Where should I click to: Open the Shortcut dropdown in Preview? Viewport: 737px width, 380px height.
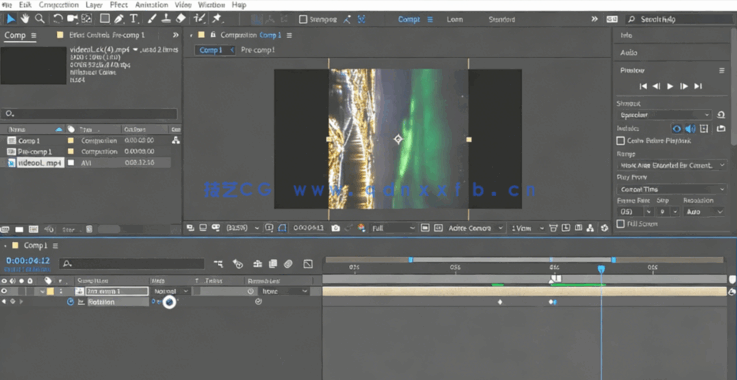click(x=665, y=115)
